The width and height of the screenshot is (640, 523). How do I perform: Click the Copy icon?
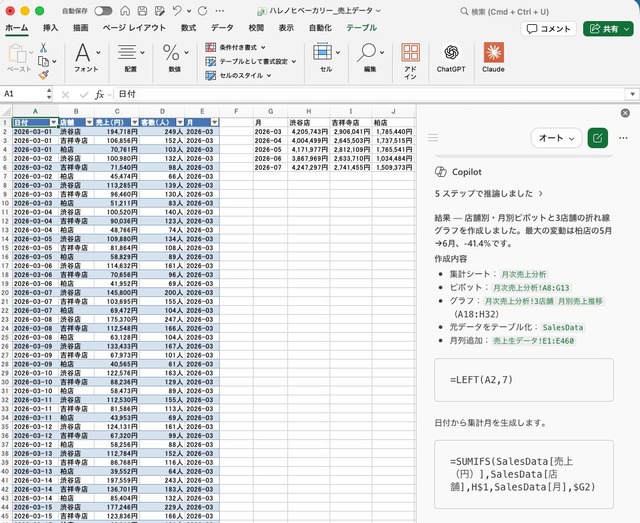(x=43, y=61)
